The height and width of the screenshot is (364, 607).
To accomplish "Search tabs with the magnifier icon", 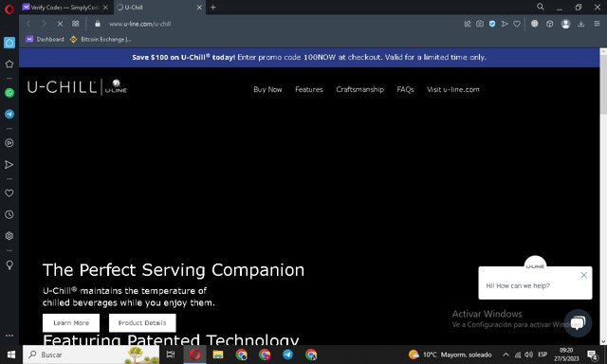I will (x=541, y=7).
